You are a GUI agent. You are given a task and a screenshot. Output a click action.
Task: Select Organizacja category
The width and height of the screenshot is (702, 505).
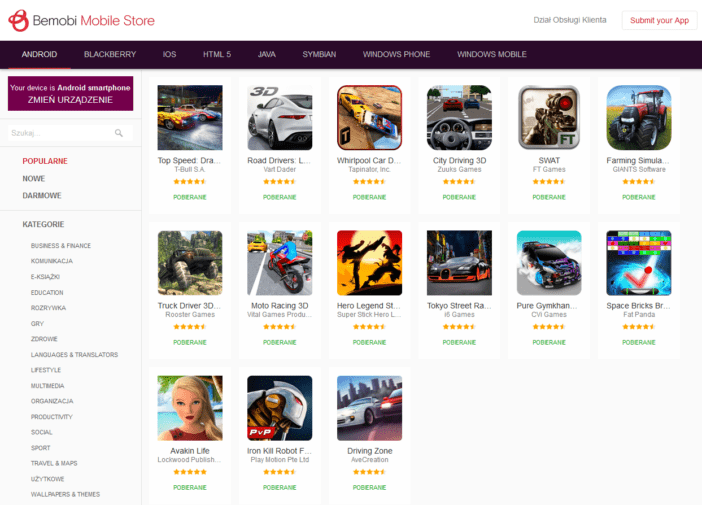click(x=52, y=401)
